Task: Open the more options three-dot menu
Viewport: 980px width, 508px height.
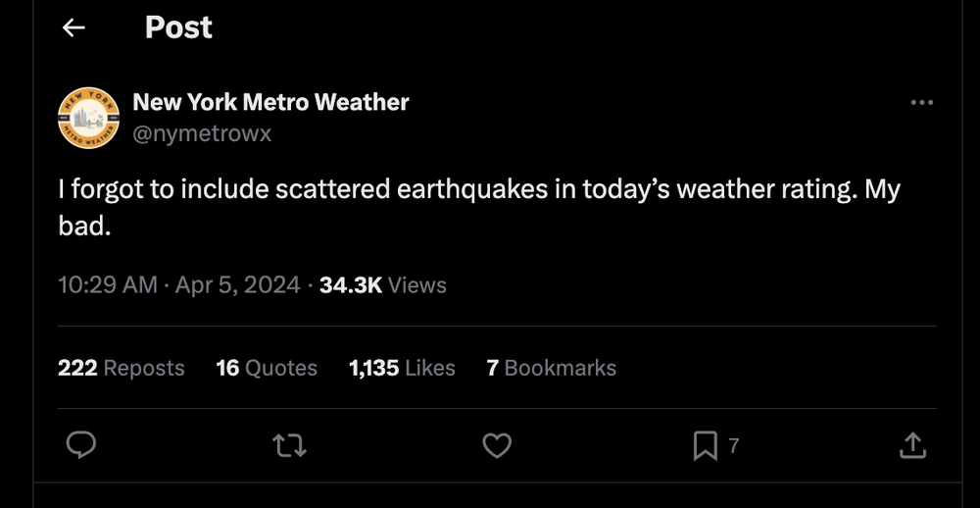Action: click(921, 103)
